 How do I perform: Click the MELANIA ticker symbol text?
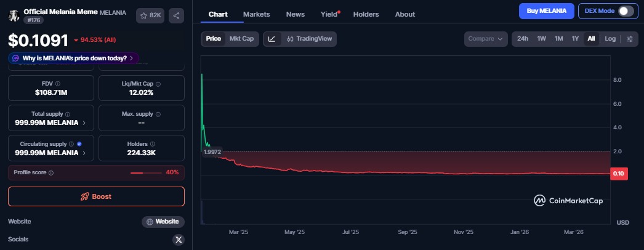click(113, 13)
